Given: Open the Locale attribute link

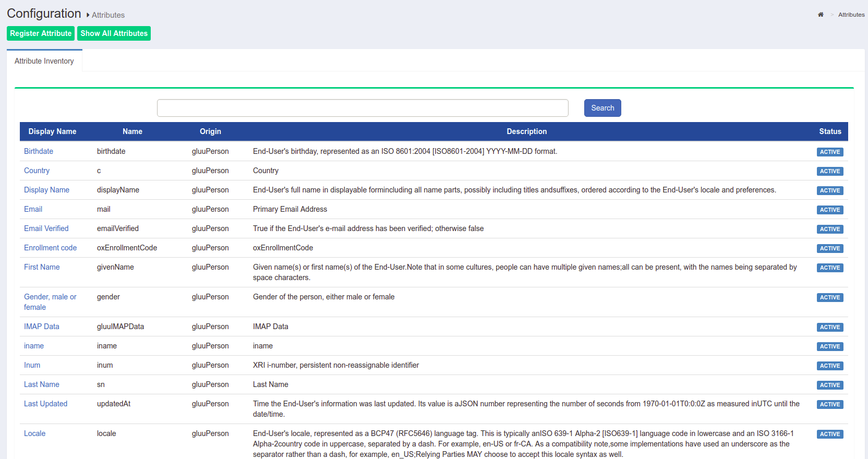Looking at the screenshot, I should click(34, 433).
